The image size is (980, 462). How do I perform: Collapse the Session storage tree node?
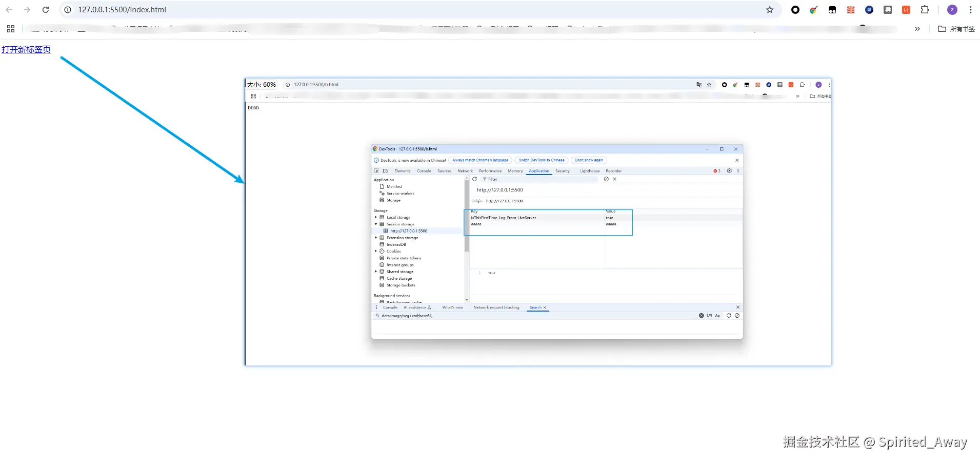pyautogui.click(x=376, y=224)
